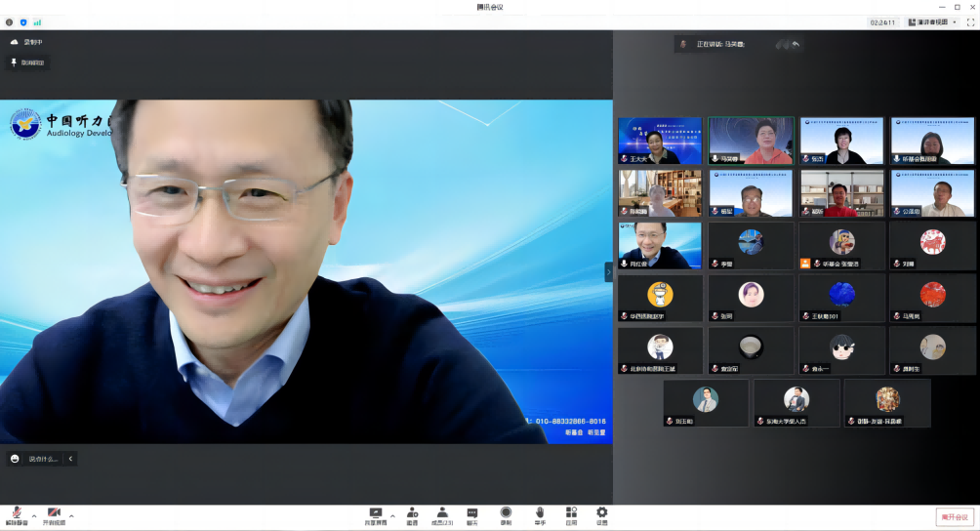Unmute the microphone in bottom toolbar
The image size is (980, 531).
[x=17, y=513]
